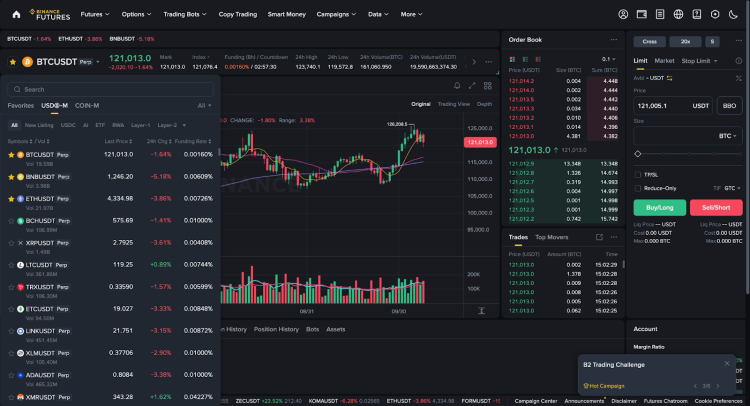Open the user profile icon in header
Image resolution: width=750 pixels, height=406 pixels.
[x=623, y=14]
